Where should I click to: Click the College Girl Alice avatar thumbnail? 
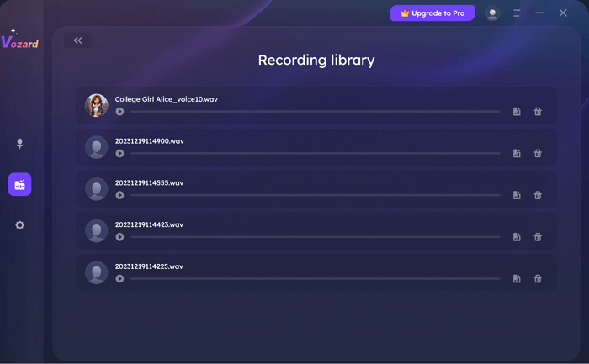tap(97, 105)
